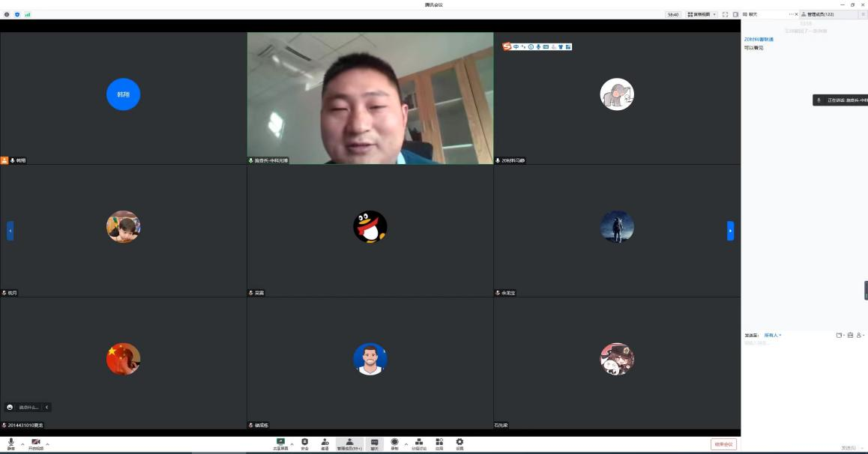
Task: Toggle the Chat panel from bottom toolbar
Action: [x=374, y=443]
